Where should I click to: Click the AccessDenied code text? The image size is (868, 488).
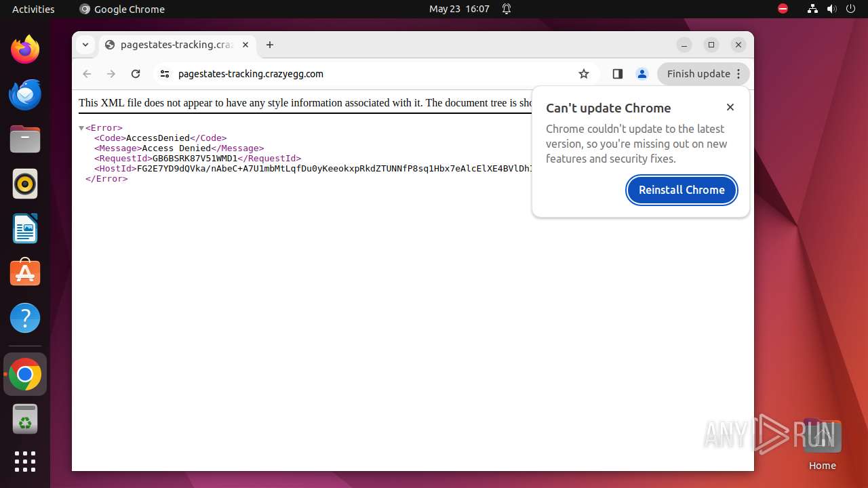[x=157, y=138]
